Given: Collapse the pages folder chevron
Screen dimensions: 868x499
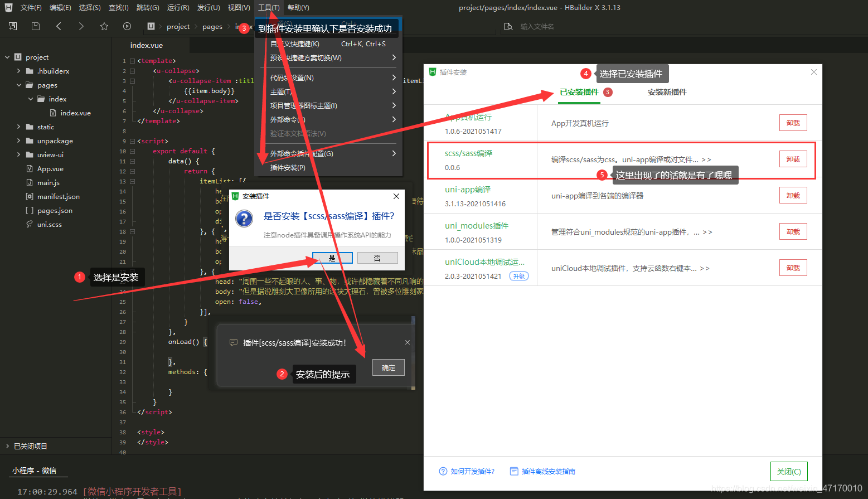Looking at the screenshot, I should [18, 85].
